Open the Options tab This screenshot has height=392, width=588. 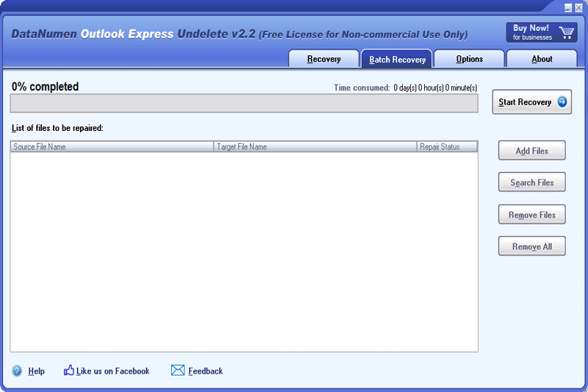pyautogui.click(x=469, y=59)
